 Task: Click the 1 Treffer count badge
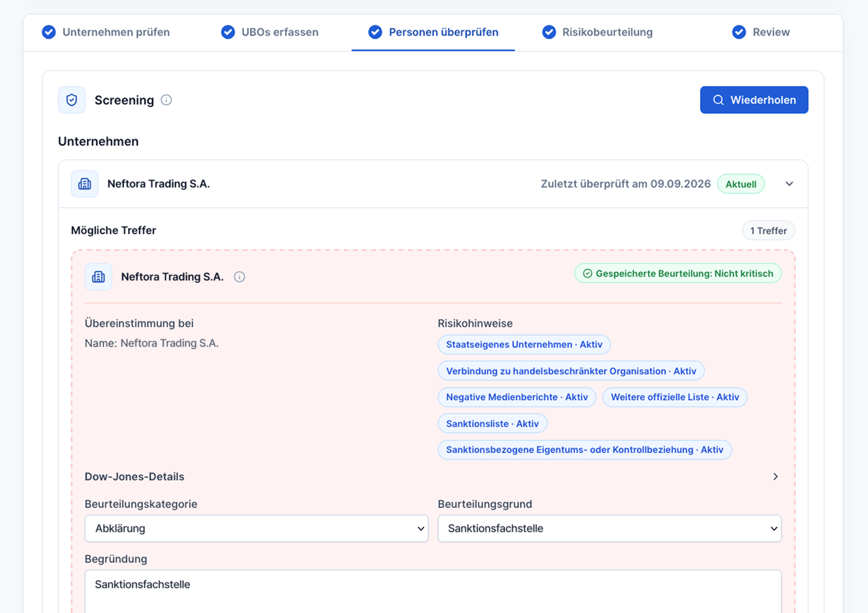click(x=768, y=231)
